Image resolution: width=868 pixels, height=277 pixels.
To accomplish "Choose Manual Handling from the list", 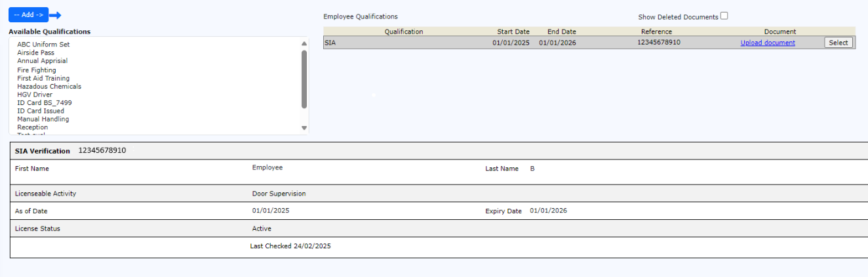I will click(x=43, y=119).
